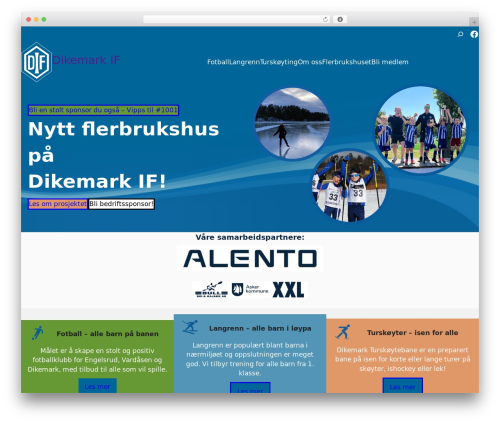Click the cross-country skier icon
The width and height of the screenshot is (500, 423).
tap(190, 327)
